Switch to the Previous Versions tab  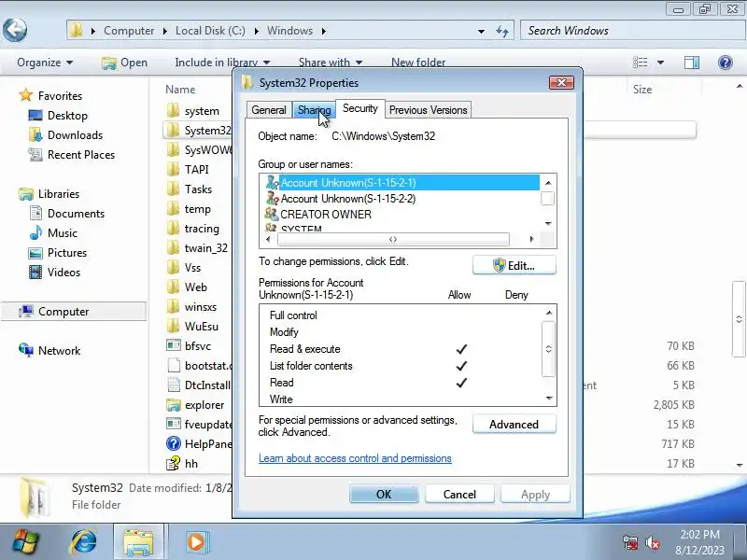429,110
